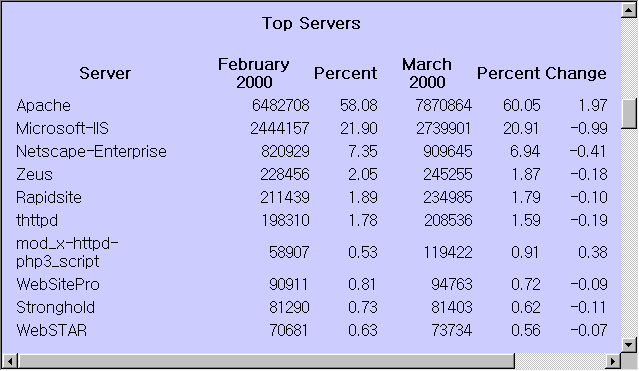Click the horizontal scrollbar thumb
The width and height of the screenshot is (639, 371).
point(267,361)
